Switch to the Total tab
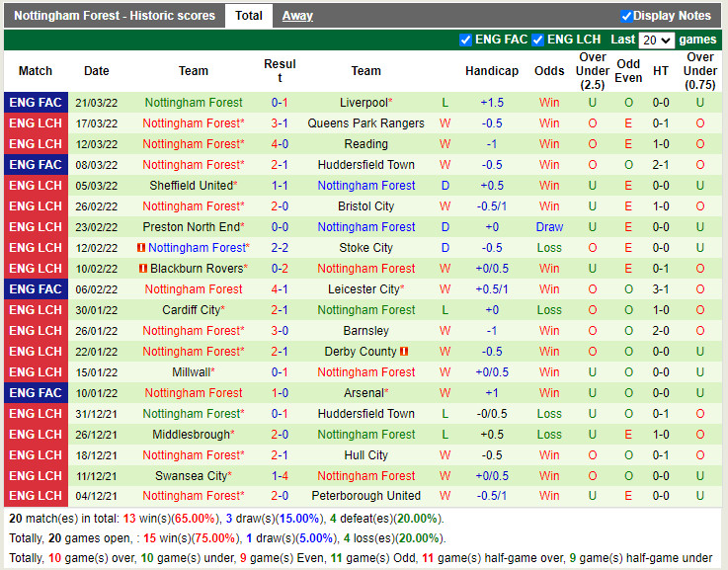This screenshot has width=728, height=570. [x=249, y=16]
